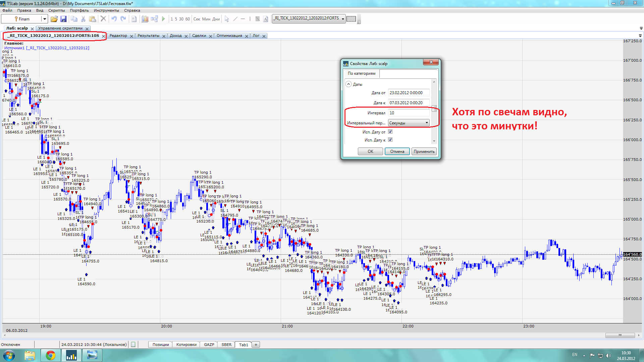Select the text annotation tool icon
The width and height of the screenshot is (644, 362).
pos(266,19)
